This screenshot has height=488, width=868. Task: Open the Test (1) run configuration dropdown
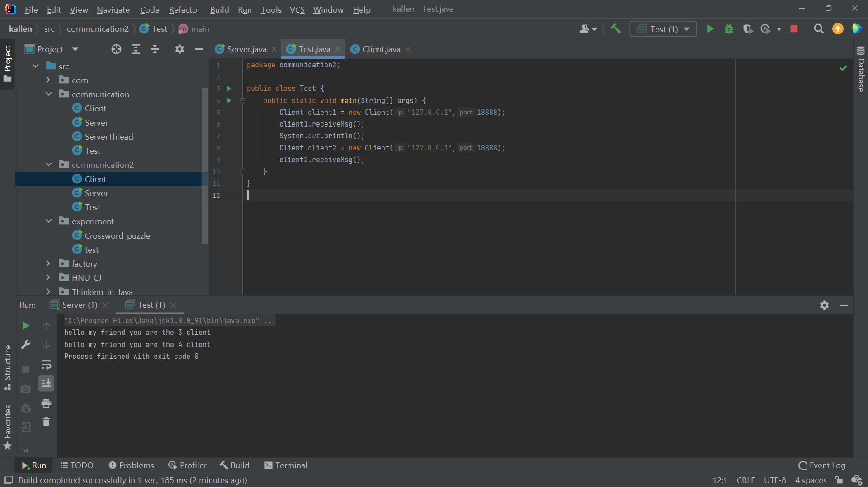point(663,29)
